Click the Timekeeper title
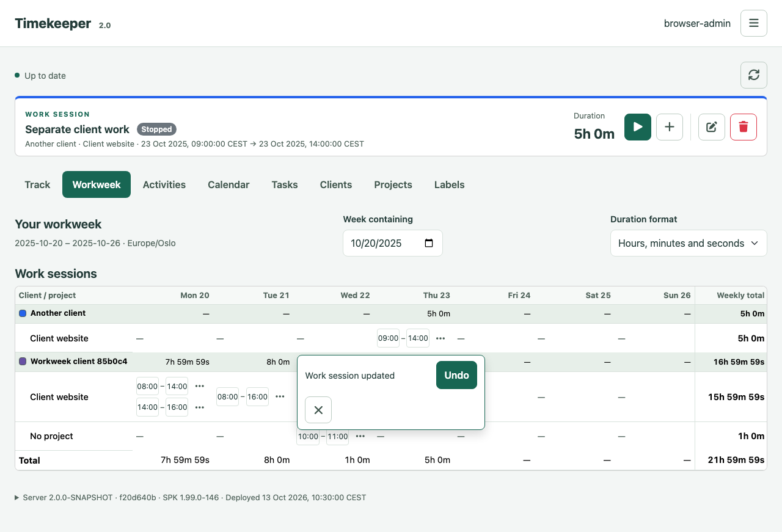 tap(53, 23)
